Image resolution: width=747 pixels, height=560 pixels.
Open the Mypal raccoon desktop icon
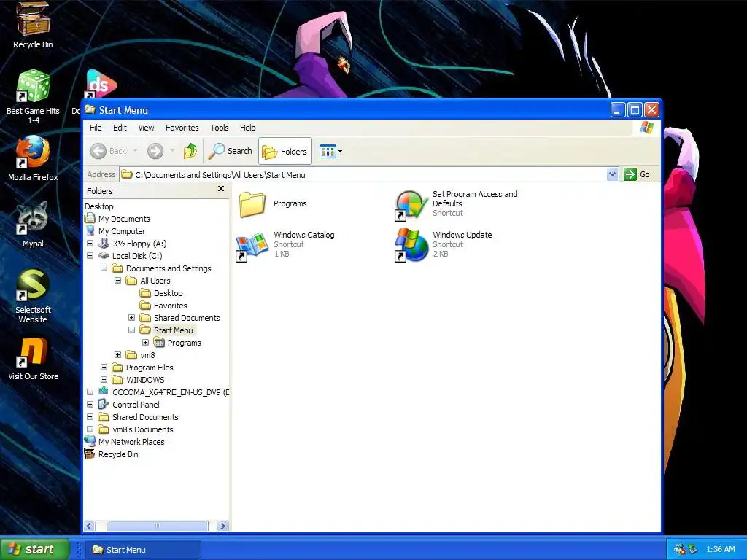coord(33,225)
